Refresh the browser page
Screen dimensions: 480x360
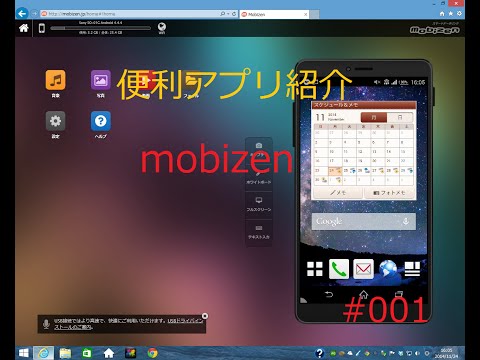(x=234, y=14)
